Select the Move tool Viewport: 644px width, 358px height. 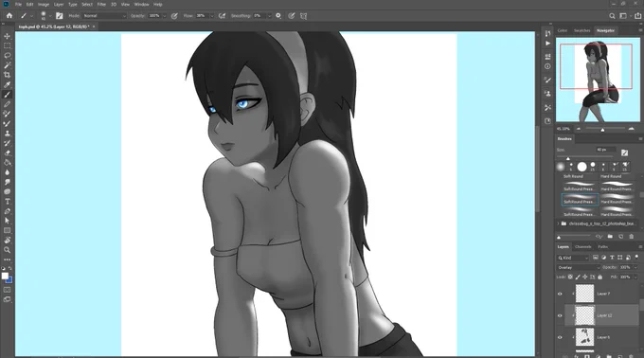click(7, 36)
